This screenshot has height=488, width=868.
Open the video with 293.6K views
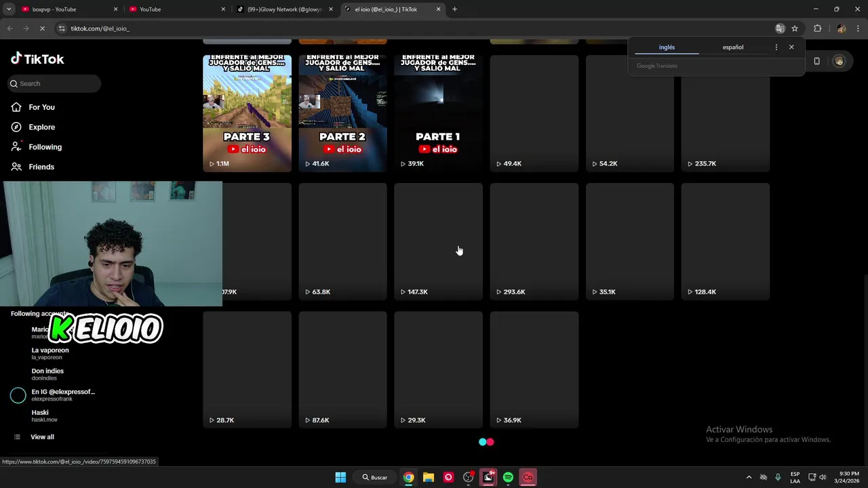[534, 241]
